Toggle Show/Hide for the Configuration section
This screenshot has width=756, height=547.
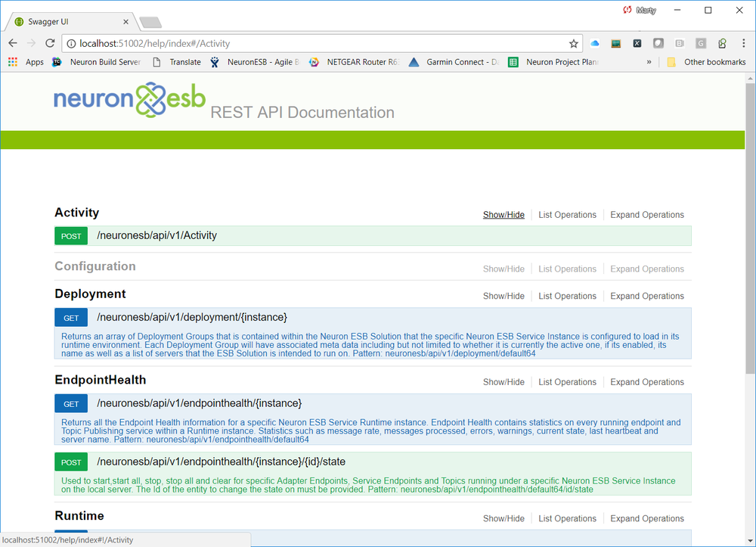(x=503, y=269)
